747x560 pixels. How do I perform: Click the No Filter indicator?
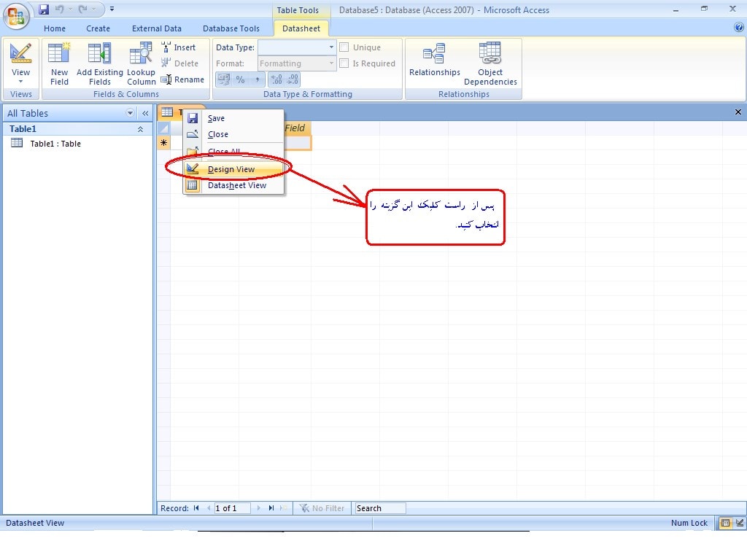click(x=322, y=508)
